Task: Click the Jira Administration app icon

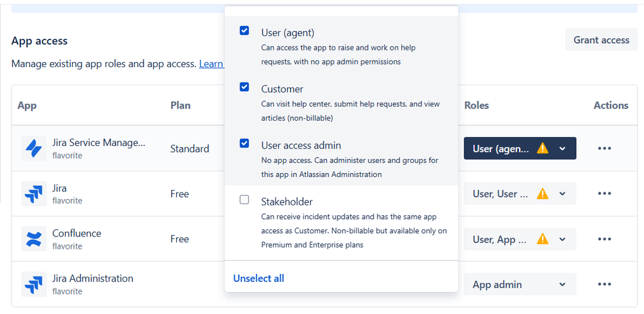Action: 34,284
